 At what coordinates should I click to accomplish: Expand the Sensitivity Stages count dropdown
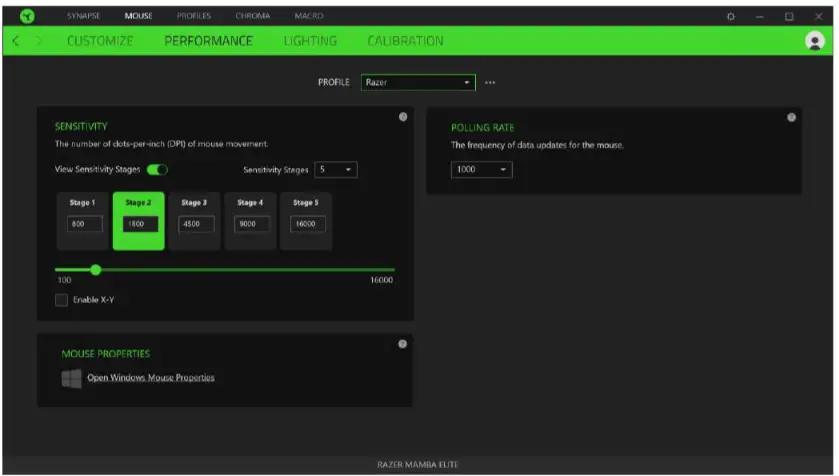(336, 170)
